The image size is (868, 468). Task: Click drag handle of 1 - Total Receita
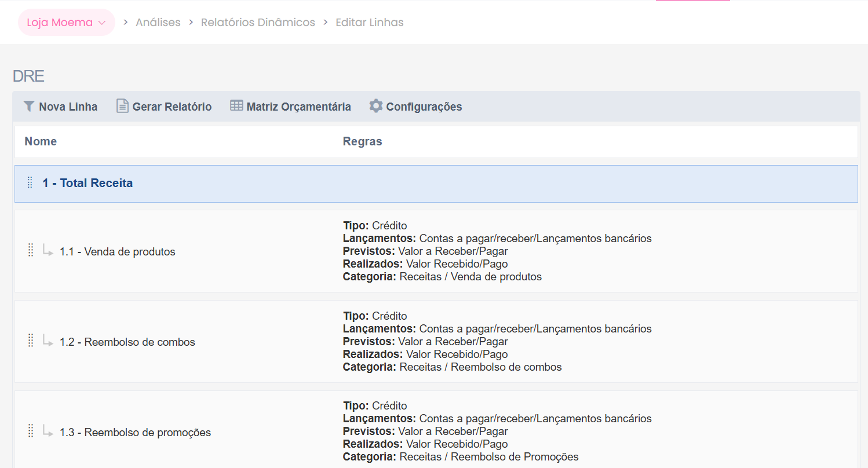[x=30, y=183]
